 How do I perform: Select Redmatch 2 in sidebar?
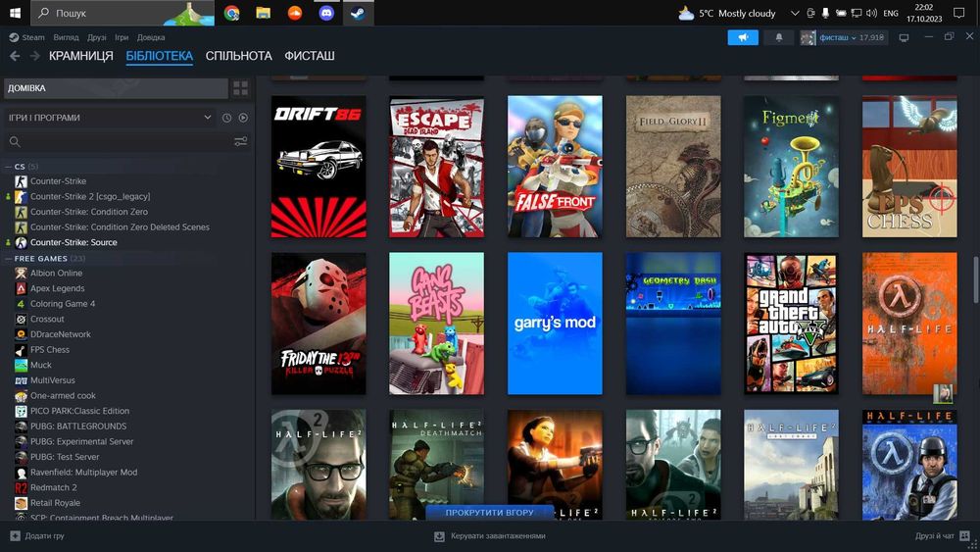click(x=54, y=487)
